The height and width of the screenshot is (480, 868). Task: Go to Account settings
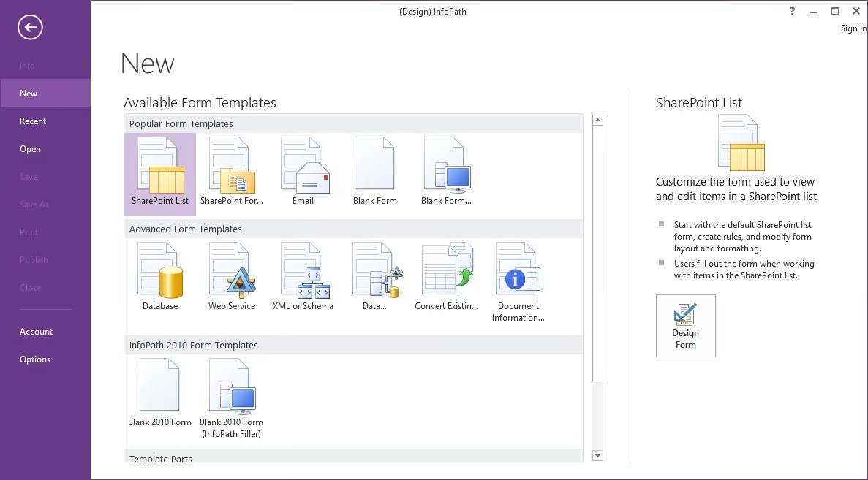pos(36,331)
